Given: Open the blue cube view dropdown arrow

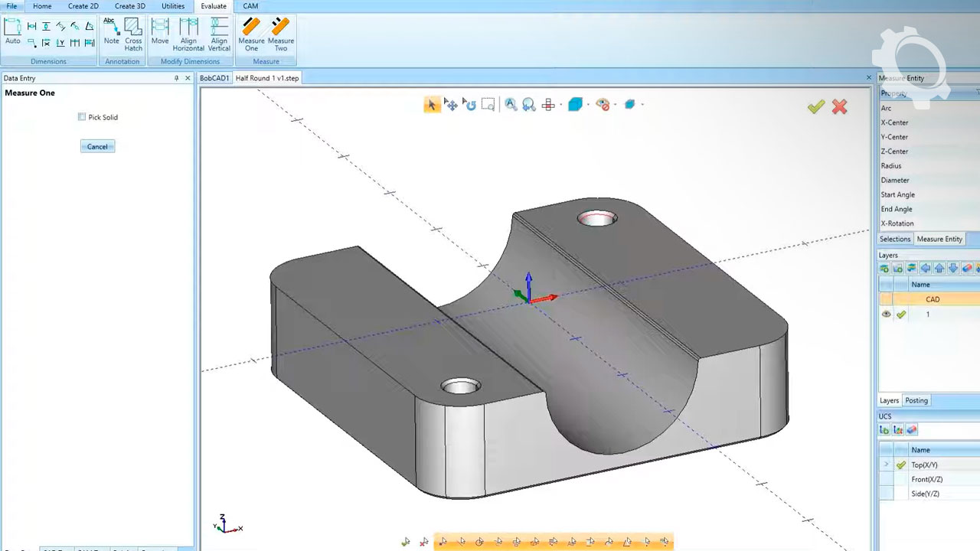Looking at the screenshot, I should [588, 105].
